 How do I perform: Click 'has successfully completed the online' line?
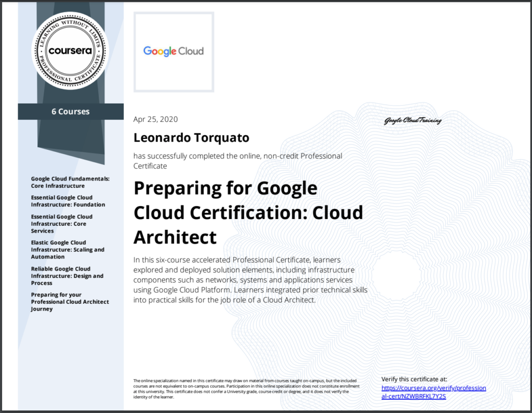coord(237,161)
